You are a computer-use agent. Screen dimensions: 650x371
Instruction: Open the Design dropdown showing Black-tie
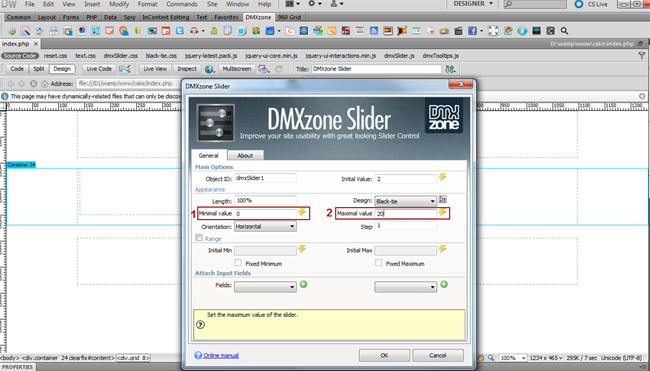coord(405,201)
